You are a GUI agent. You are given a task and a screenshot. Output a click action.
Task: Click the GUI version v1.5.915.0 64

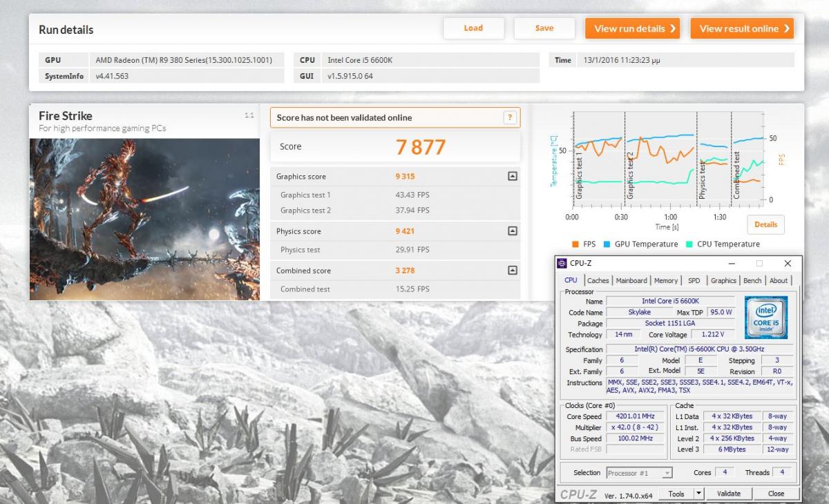pyautogui.click(x=431, y=76)
